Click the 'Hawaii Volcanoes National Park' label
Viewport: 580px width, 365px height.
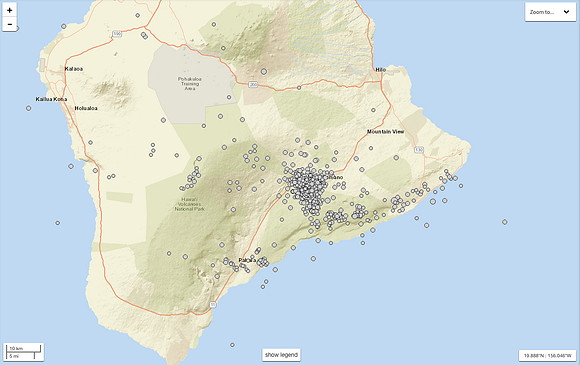tap(189, 204)
